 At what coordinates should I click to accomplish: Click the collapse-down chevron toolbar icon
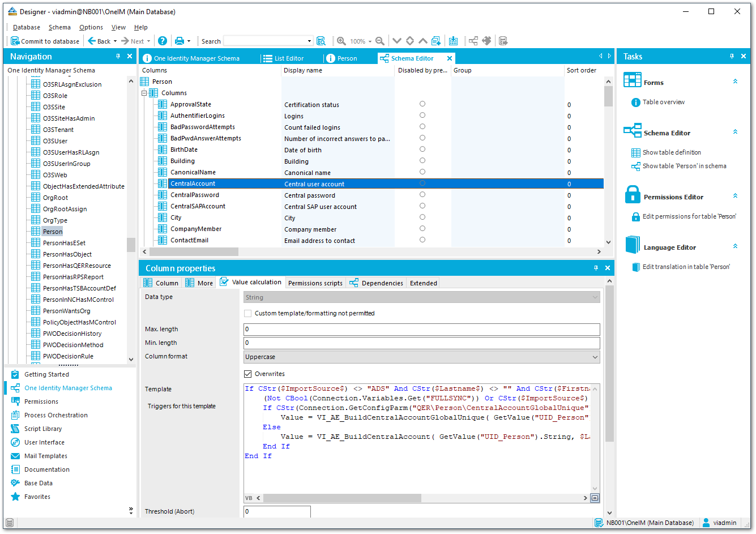point(397,41)
